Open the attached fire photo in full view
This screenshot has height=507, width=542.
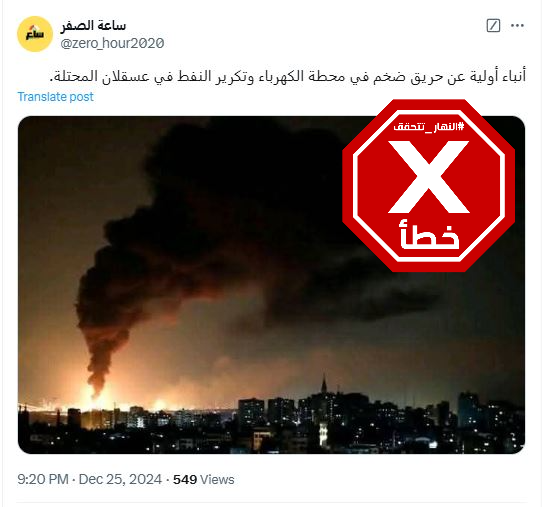(x=271, y=285)
